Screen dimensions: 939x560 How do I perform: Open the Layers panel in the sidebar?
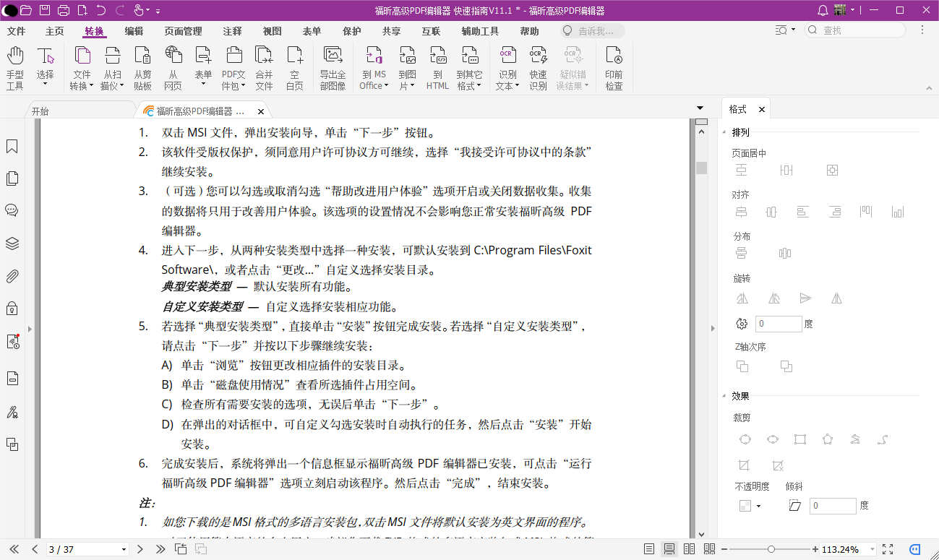12,244
